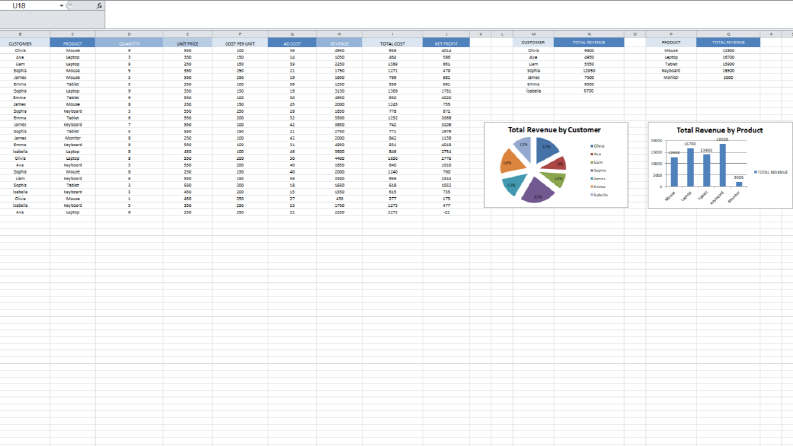Select column J header
The height and width of the screenshot is (446, 793).
446,34
